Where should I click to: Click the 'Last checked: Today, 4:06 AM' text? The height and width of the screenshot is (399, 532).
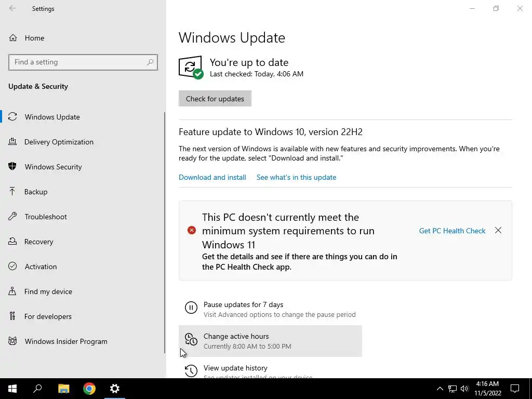(x=257, y=74)
